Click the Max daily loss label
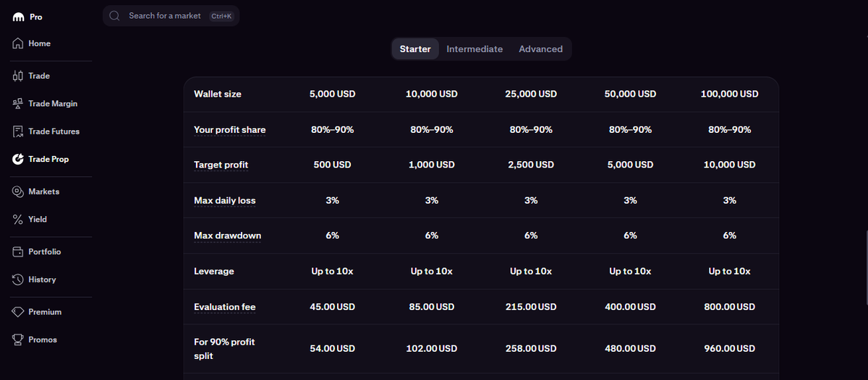This screenshot has height=380, width=868. click(x=225, y=200)
